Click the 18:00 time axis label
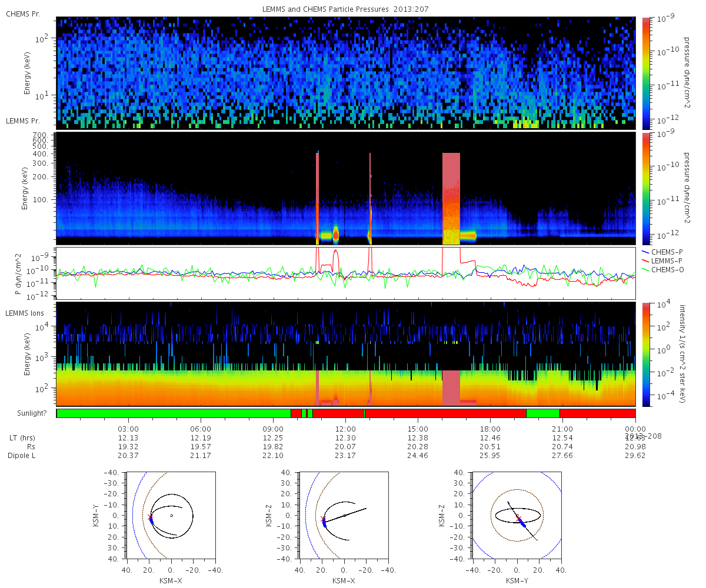Image resolution: width=706 pixels, height=588 pixels. click(490, 429)
